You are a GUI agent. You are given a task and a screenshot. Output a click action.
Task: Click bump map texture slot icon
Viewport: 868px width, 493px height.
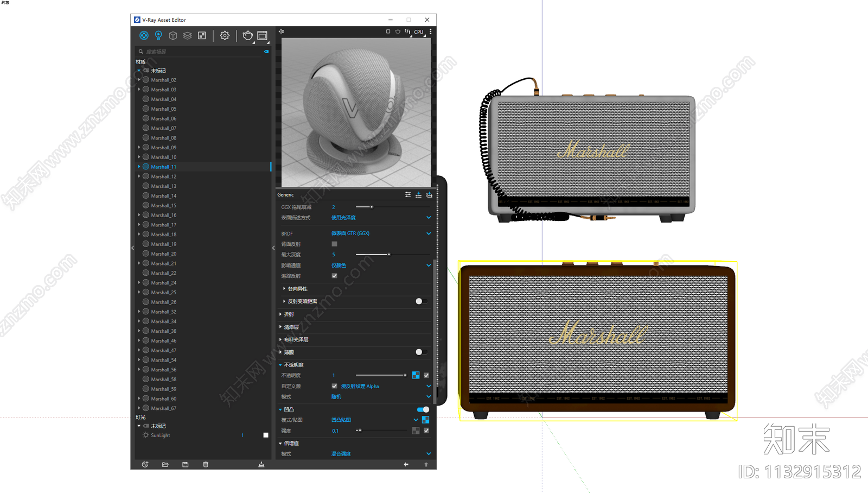tap(425, 420)
